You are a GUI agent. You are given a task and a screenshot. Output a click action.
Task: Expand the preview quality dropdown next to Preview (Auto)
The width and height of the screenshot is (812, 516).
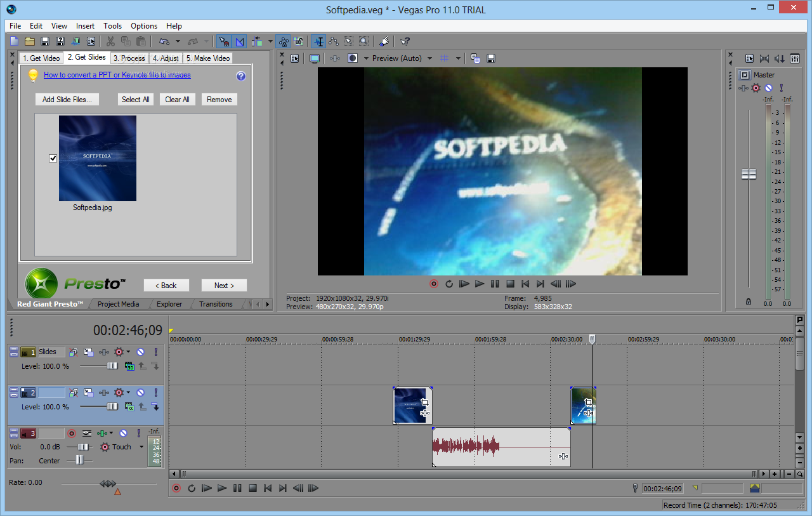coord(429,58)
